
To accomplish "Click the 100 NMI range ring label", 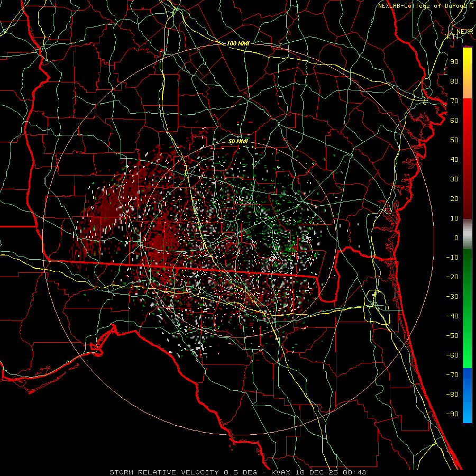I will [x=238, y=43].
